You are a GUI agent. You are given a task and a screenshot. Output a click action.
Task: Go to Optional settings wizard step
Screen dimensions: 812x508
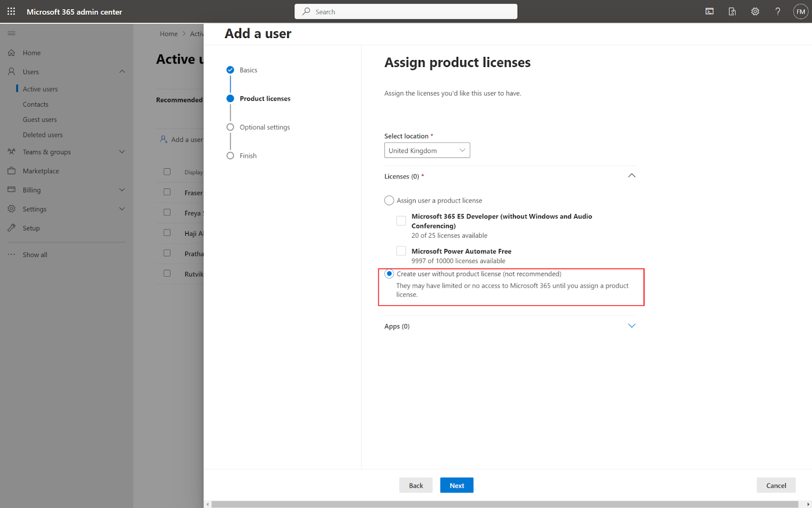point(265,127)
